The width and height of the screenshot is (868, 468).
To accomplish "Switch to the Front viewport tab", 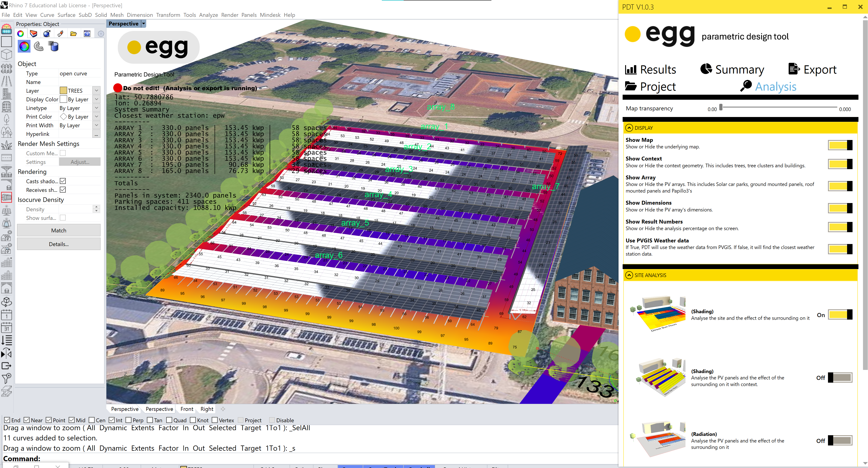I will (x=187, y=409).
